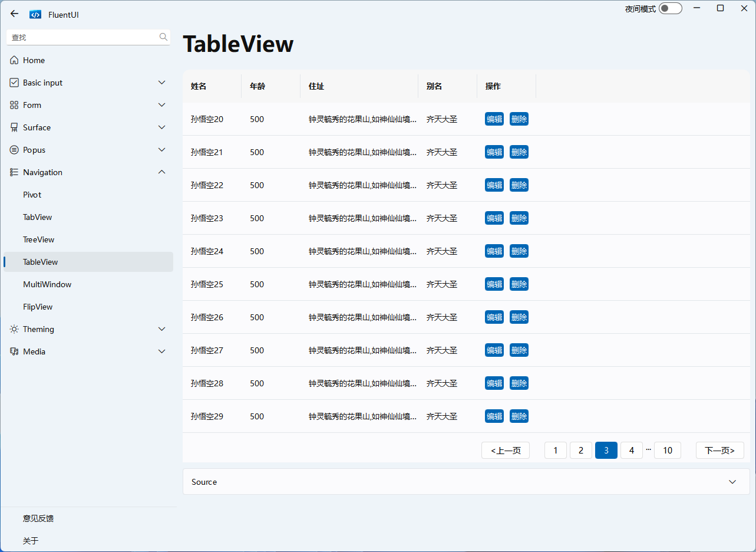Click the Basic input checkbox icon
Viewport: 756px width, 552px height.
point(14,83)
